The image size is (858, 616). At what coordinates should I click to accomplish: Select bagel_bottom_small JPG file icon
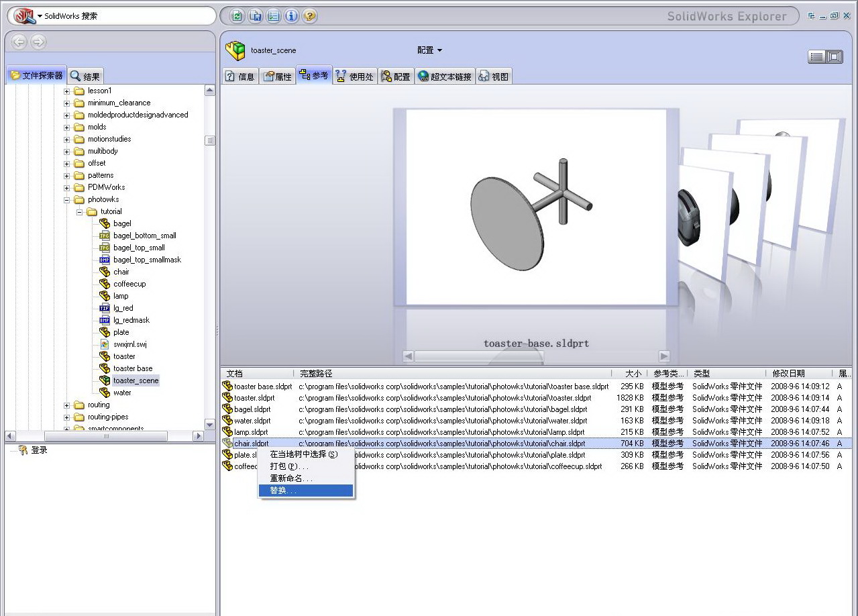click(105, 236)
